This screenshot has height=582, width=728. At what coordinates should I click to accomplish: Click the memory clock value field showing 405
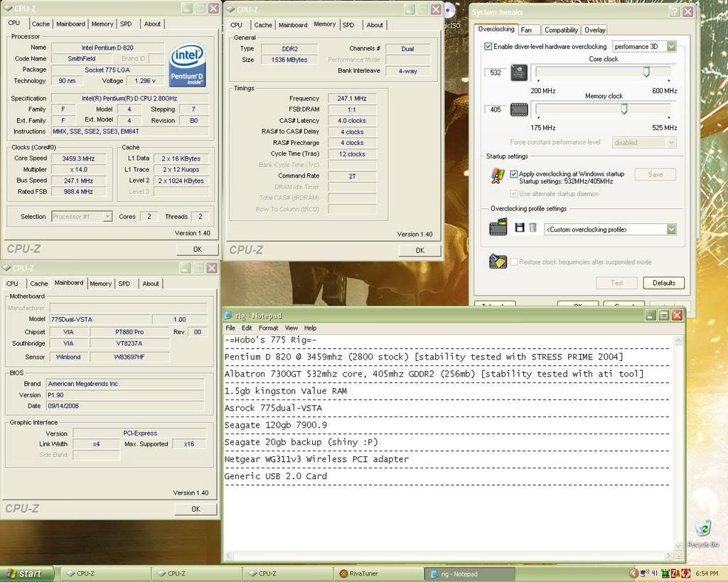pyautogui.click(x=496, y=110)
